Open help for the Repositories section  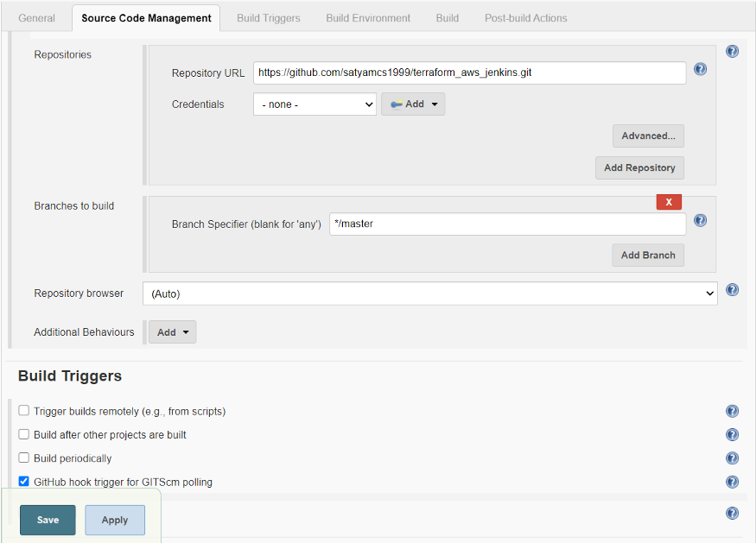click(732, 51)
